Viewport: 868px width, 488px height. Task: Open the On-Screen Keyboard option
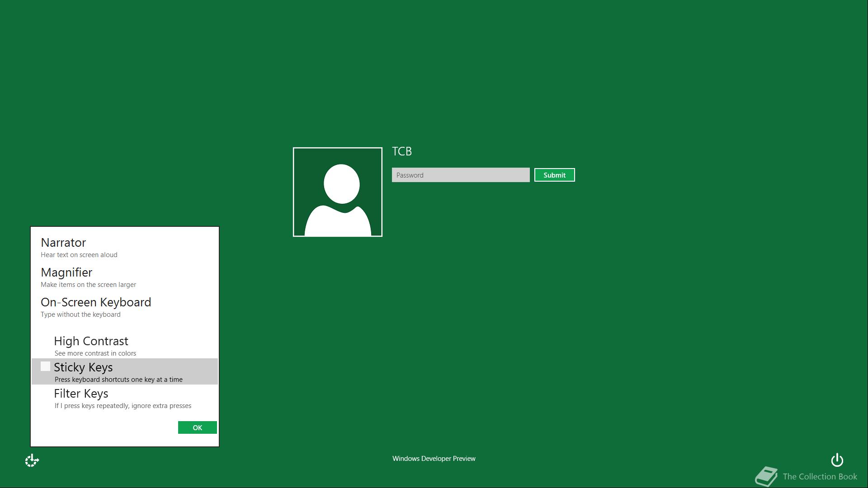pos(125,307)
